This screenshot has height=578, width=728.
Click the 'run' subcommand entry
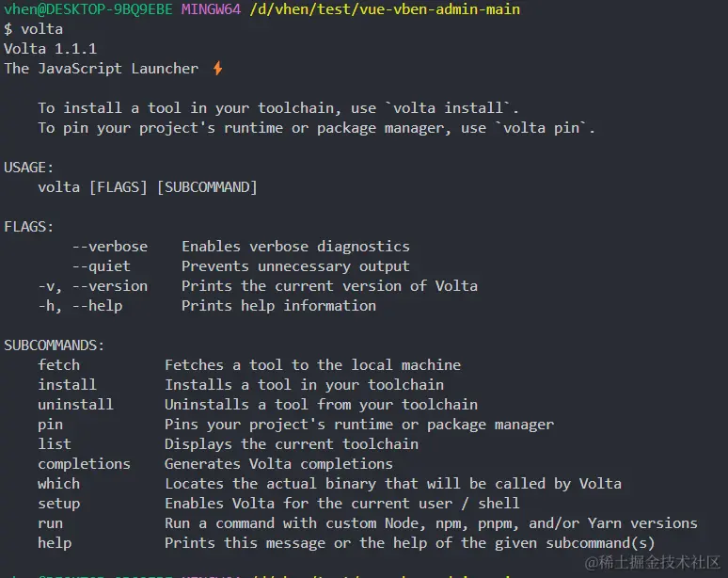[x=50, y=523]
